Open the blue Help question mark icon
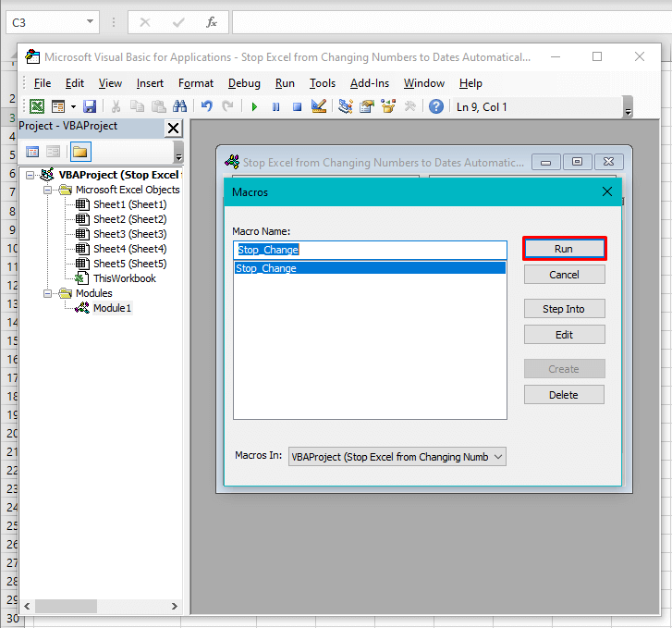The height and width of the screenshot is (628, 672). (x=436, y=106)
